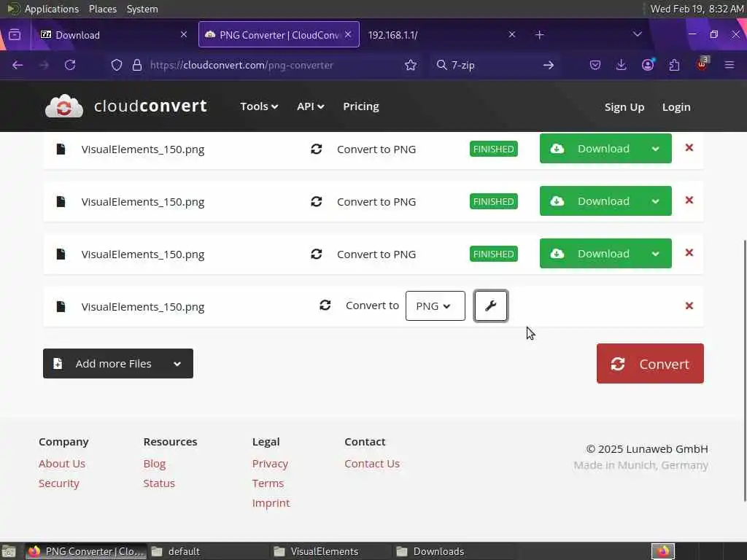Remove the second finished file row

pyautogui.click(x=689, y=201)
